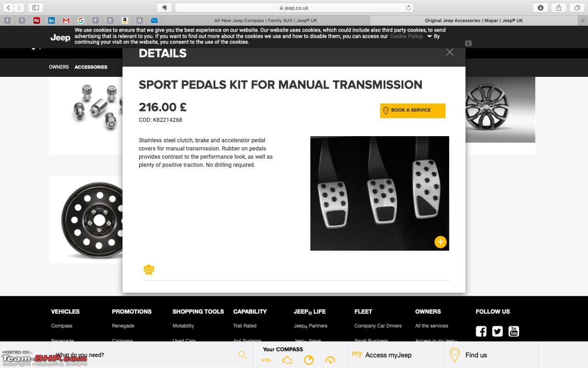This screenshot has height=368, width=588.
Task: Enlarge pedal image with yellow plus icon
Action: pos(440,242)
